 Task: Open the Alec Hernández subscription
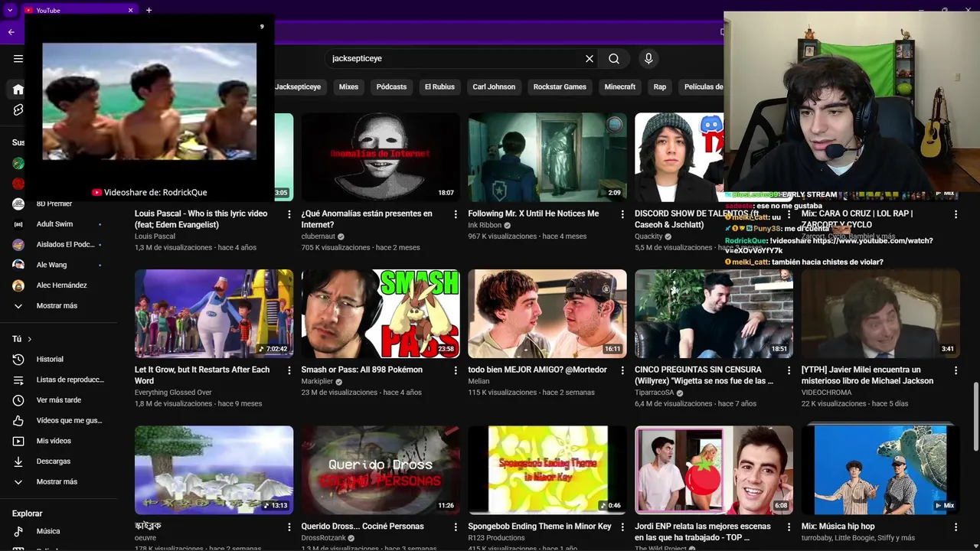[60, 285]
